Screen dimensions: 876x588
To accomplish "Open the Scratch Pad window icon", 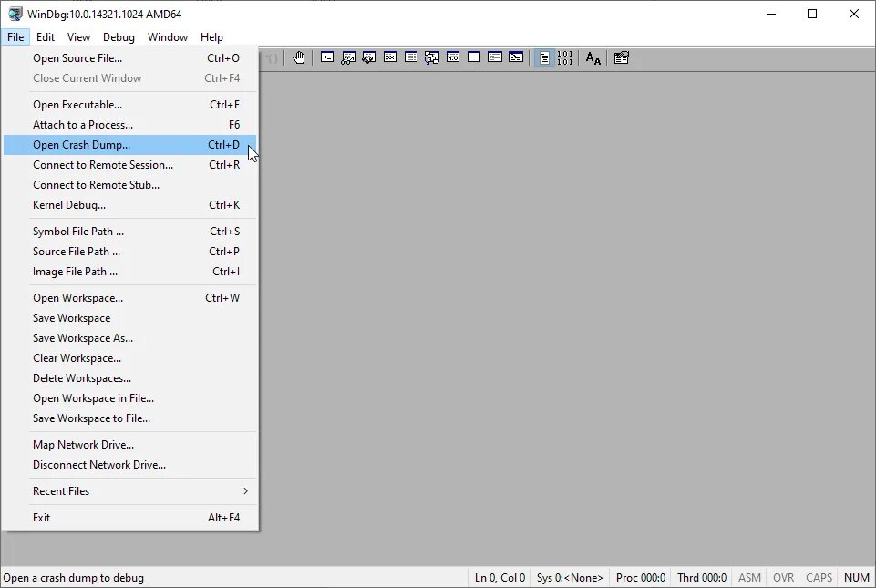I will point(474,57).
